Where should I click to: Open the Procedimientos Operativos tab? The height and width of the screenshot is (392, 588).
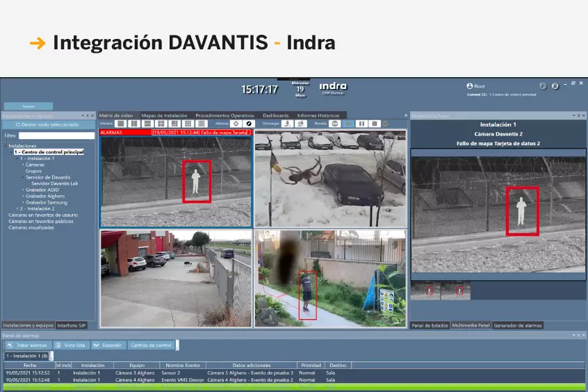(x=224, y=115)
